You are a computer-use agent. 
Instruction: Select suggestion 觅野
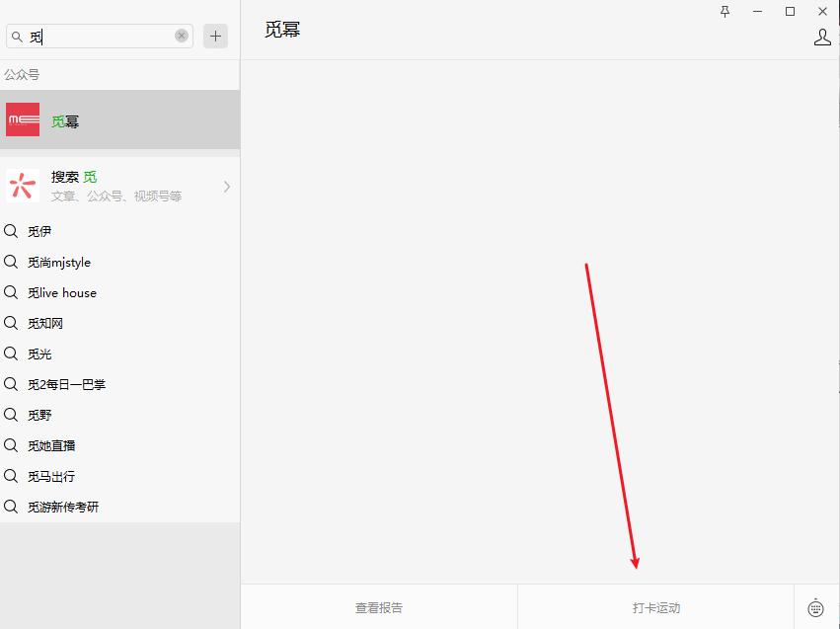pos(120,415)
